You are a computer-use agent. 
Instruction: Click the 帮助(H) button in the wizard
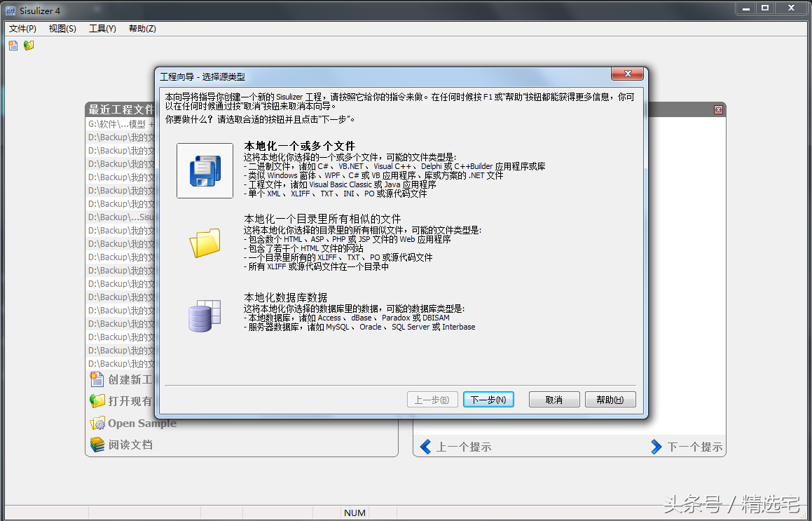(x=610, y=400)
